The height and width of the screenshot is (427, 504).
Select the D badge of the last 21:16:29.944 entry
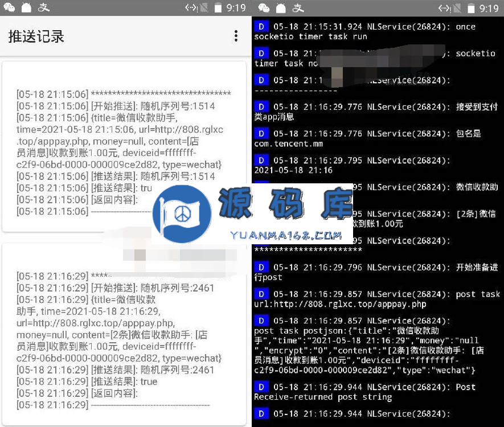click(261, 413)
